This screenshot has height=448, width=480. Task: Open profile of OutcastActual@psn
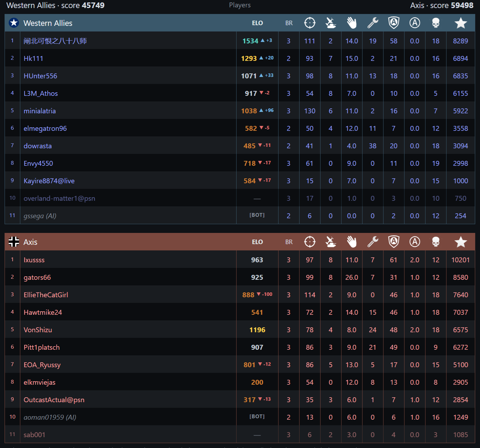click(x=54, y=400)
